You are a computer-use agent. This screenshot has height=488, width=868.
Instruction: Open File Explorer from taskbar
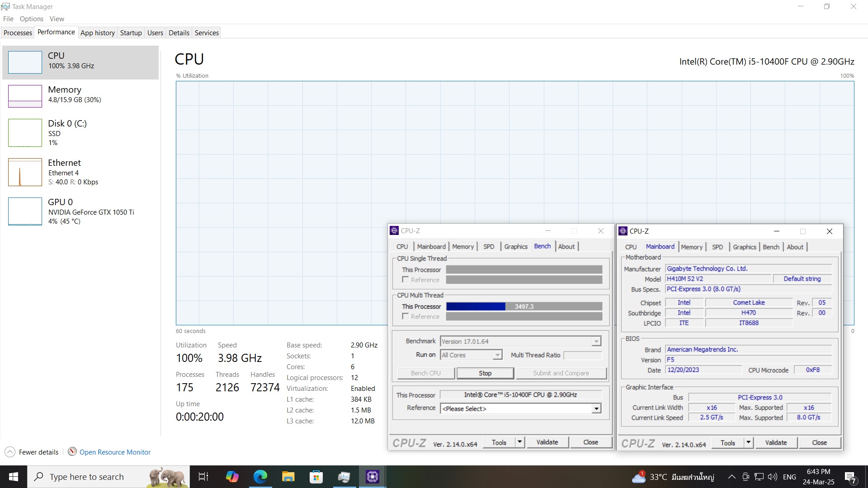288,477
